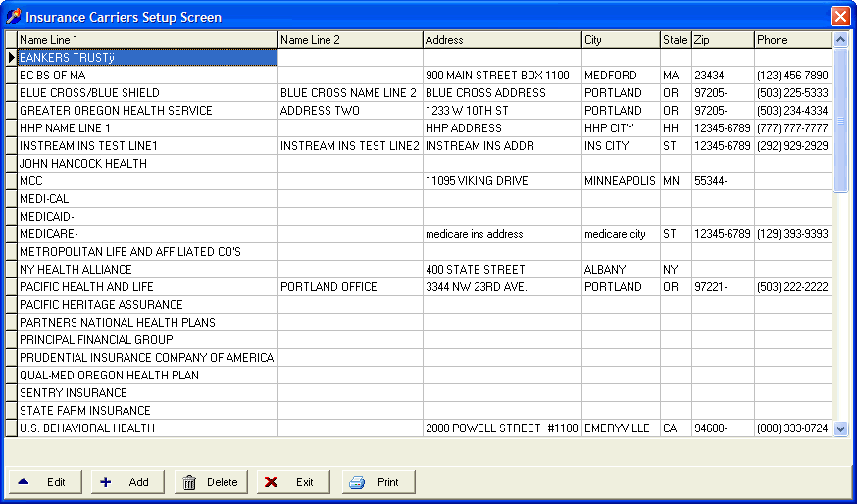This screenshot has width=857, height=504.
Task: Close the Insurance Carriers Setup window
Action: 840,16
